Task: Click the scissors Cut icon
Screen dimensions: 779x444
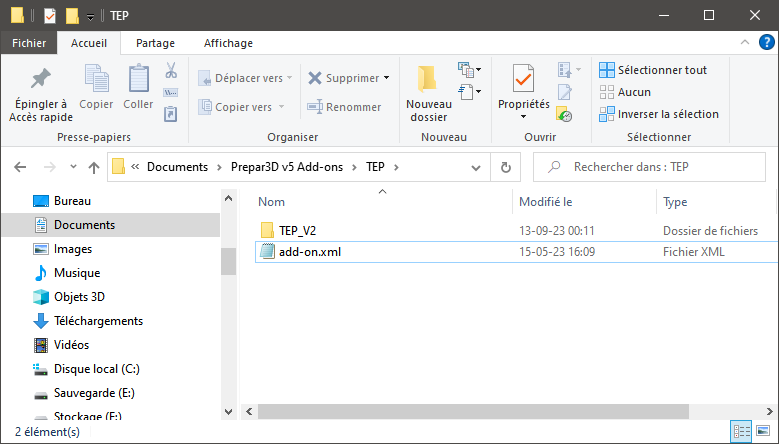Action: 171,71
